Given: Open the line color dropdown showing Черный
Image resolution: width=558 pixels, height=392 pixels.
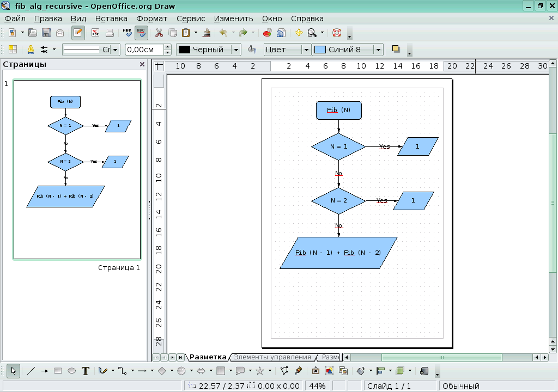Looking at the screenshot, I should [235, 50].
